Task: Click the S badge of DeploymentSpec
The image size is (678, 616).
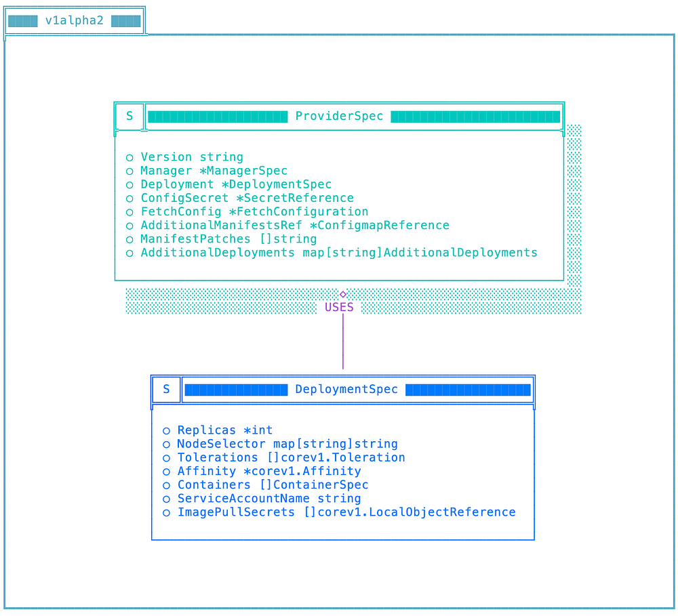Action: coord(166,389)
